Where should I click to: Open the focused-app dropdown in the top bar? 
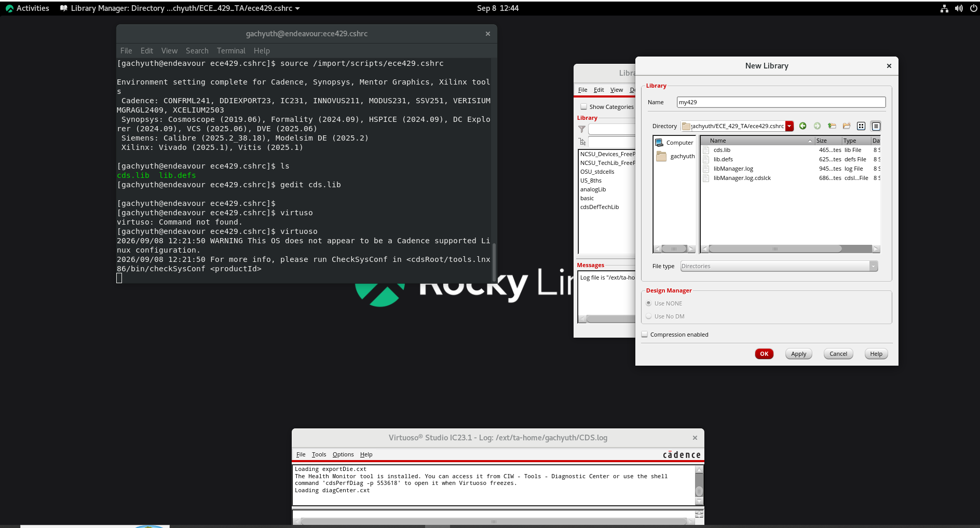pyautogui.click(x=180, y=8)
